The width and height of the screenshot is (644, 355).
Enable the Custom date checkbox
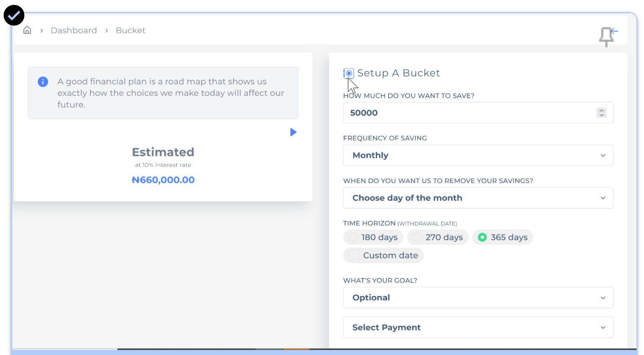[354, 255]
